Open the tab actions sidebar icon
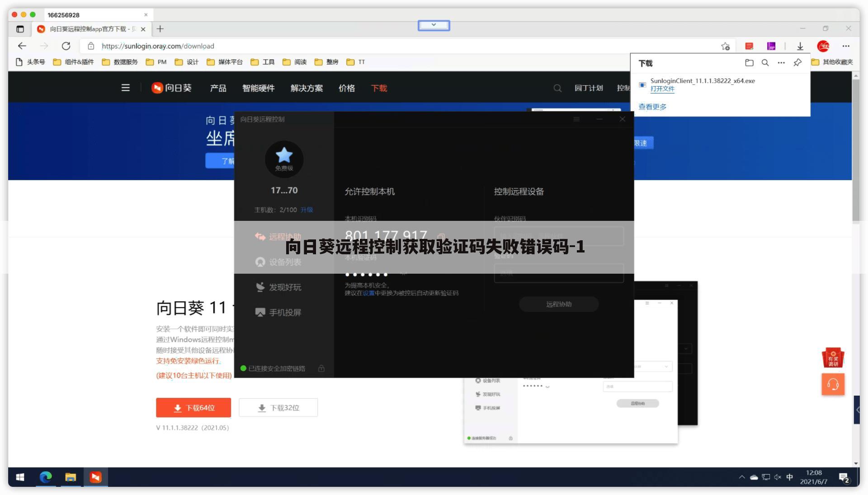This screenshot has height=495, width=868. pos(20,29)
